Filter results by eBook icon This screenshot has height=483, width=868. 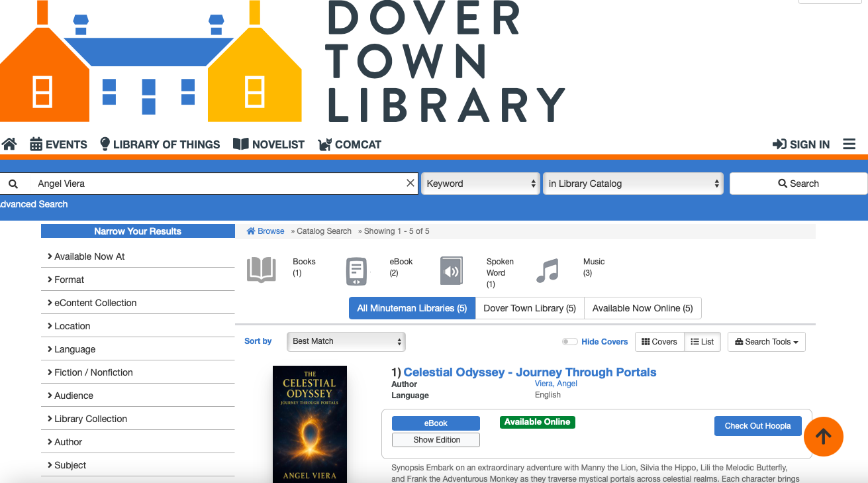[356, 271]
